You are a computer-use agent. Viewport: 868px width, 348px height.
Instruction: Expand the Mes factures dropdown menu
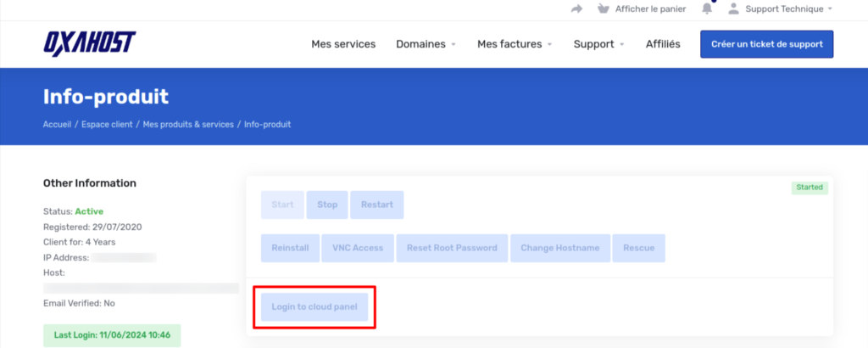(x=515, y=44)
